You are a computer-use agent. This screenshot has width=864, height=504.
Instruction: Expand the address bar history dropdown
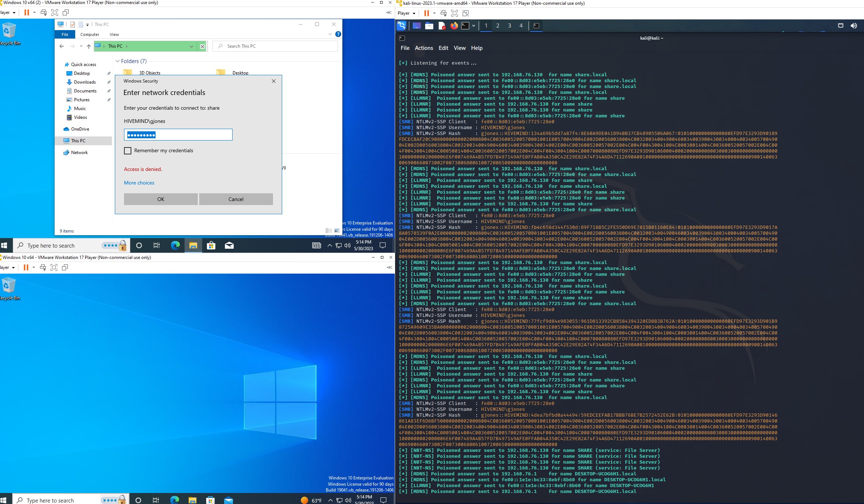tap(191, 46)
